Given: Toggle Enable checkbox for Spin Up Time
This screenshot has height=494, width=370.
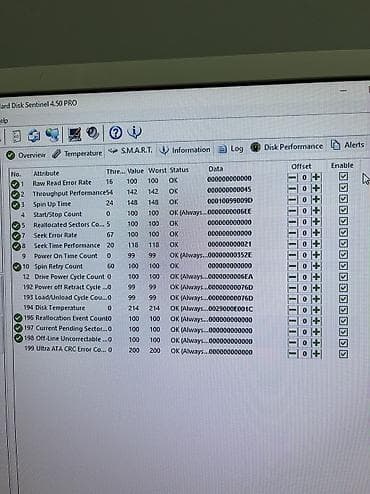Looking at the screenshot, I should pyautogui.click(x=343, y=199).
